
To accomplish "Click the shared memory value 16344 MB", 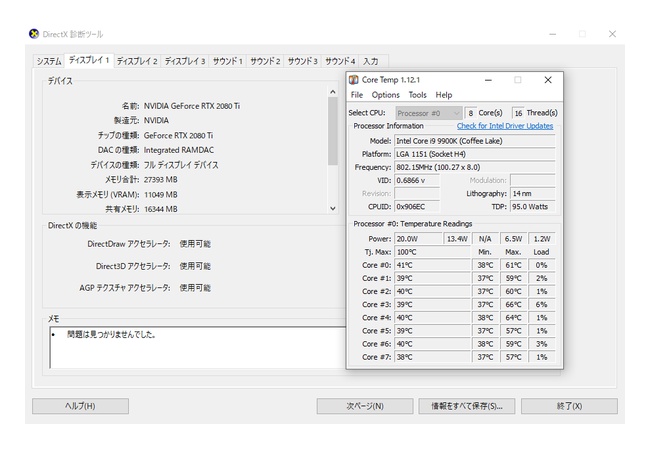I will click(160, 209).
